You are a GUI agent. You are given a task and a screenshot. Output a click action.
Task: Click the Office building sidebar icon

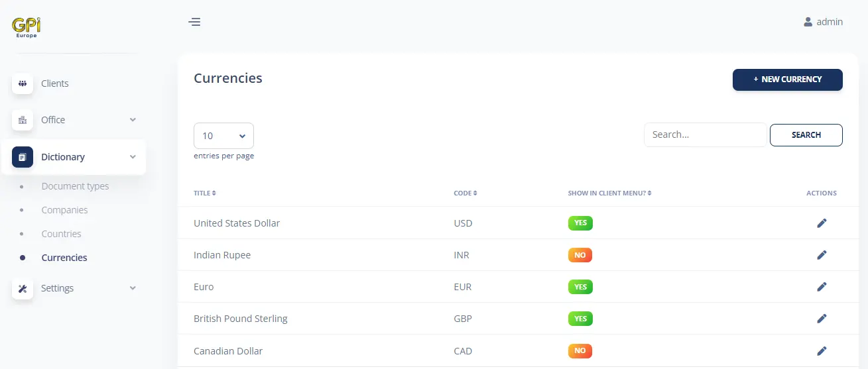[x=23, y=120]
